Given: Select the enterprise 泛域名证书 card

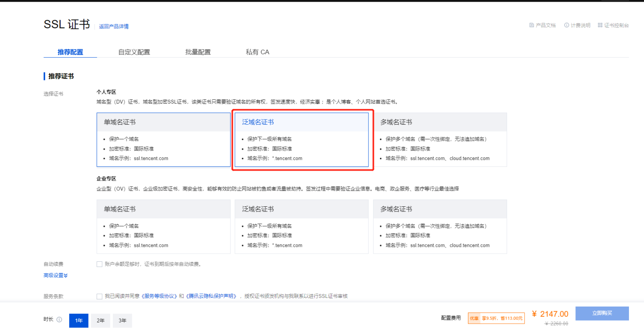Looking at the screenshot, I should pyautogui.click(x=301, y=227).
